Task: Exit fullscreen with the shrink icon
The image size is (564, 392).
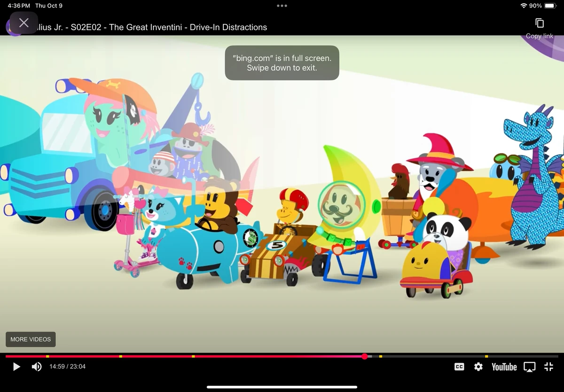Action: pyautogui.click(x=548, y=367)
